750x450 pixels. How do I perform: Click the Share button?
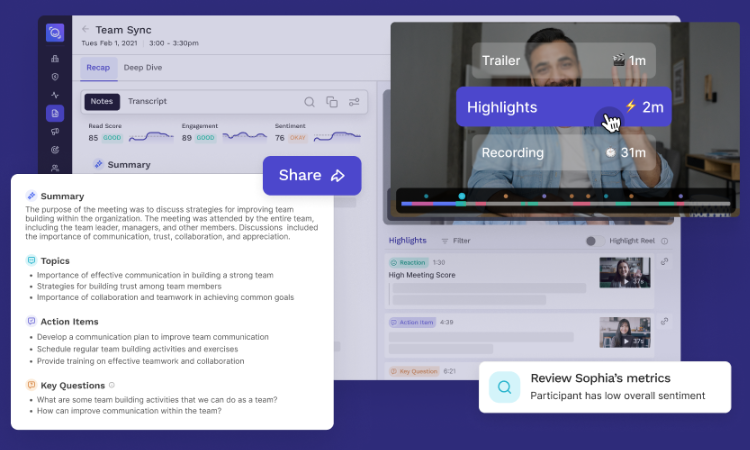(x=312, y=176)
